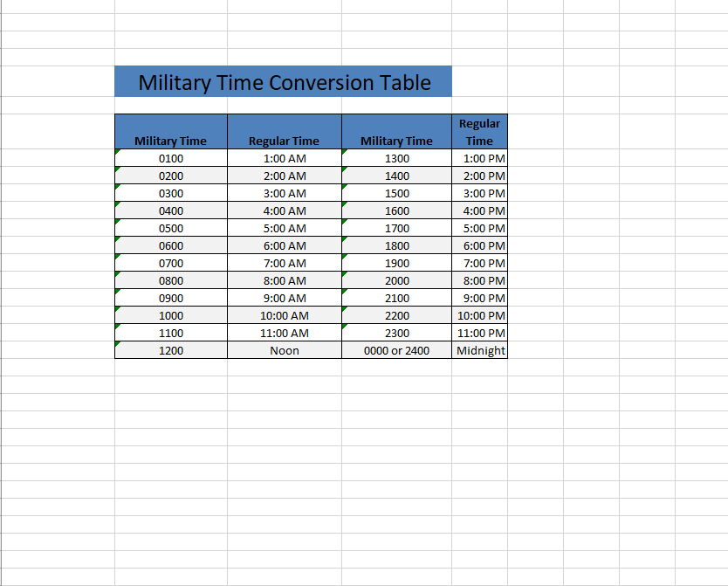Click the 10:00 AM cell

point(285,315)
